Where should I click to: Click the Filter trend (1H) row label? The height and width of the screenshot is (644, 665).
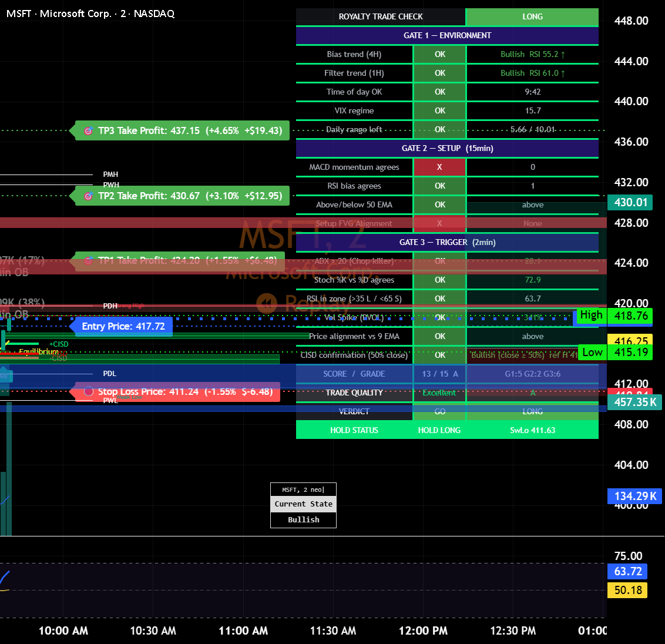(x=354, y=73)
